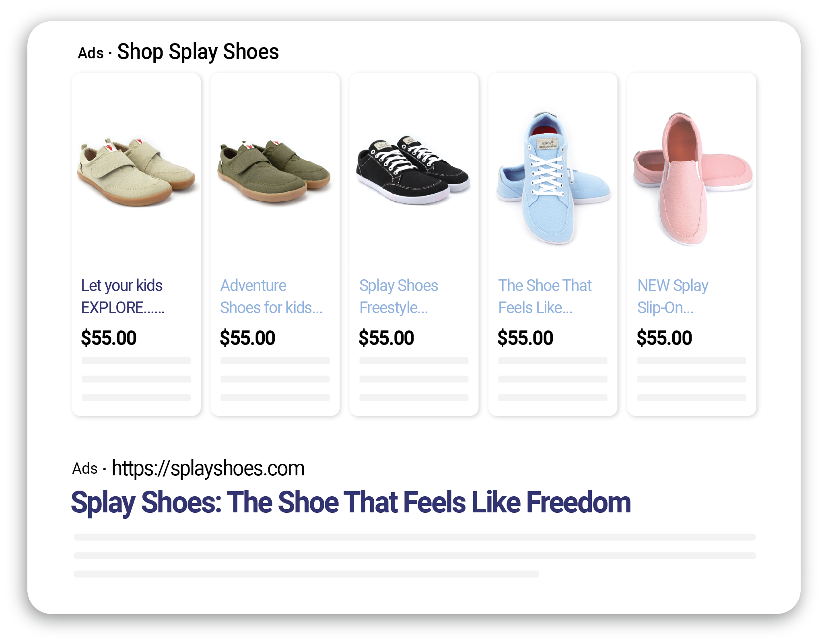Open the "Let your kids EXPLORE" listing
Image resolution: width=824 pixels, height=644 pixels.
coord(122,296)
